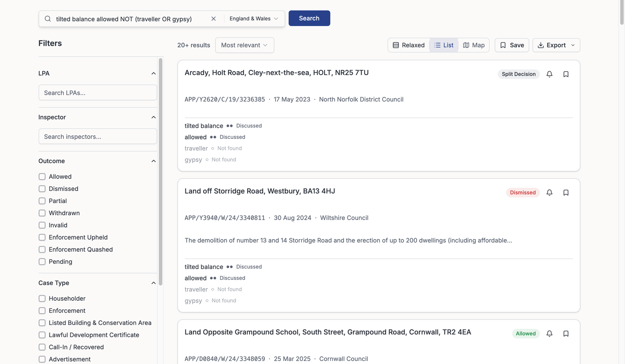Enable the Allowed outcome filter

click(42, 177)
